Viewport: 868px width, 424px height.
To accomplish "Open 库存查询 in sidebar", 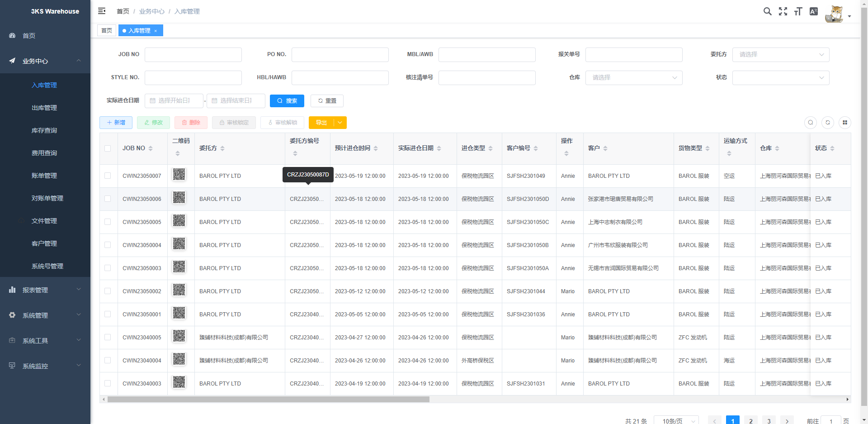I will 45,130.
